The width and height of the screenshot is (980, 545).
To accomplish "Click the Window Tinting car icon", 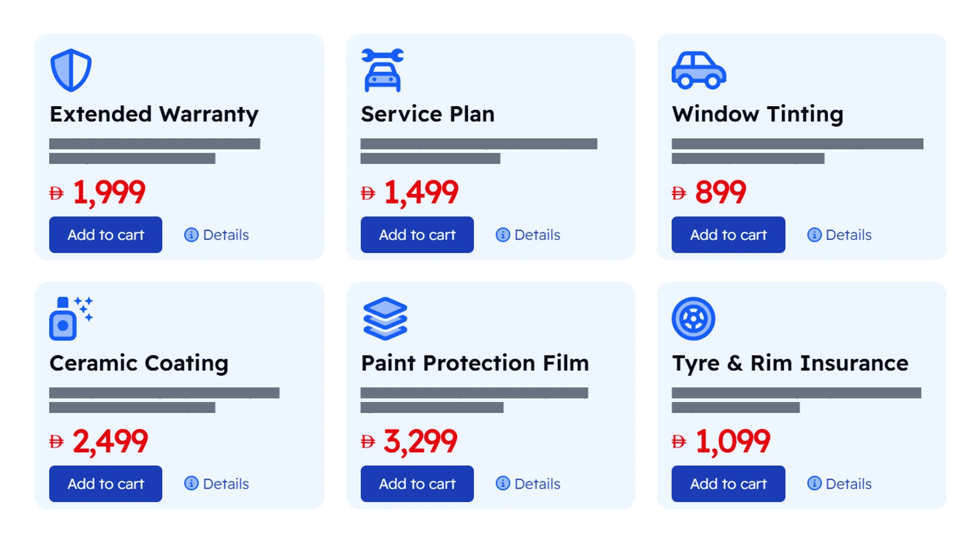I will pyautogui.click(x=699, y=71).
